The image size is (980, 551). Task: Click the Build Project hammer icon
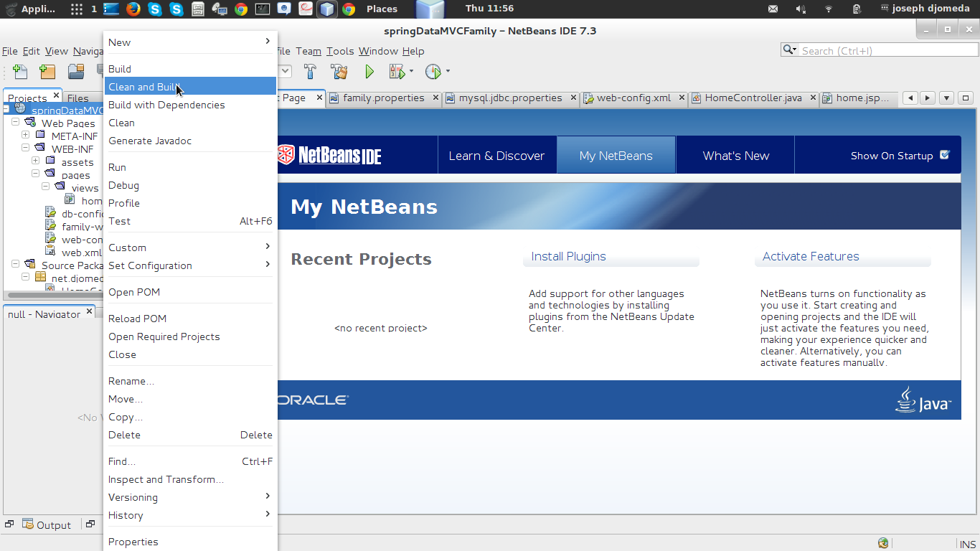pos(310,72)
